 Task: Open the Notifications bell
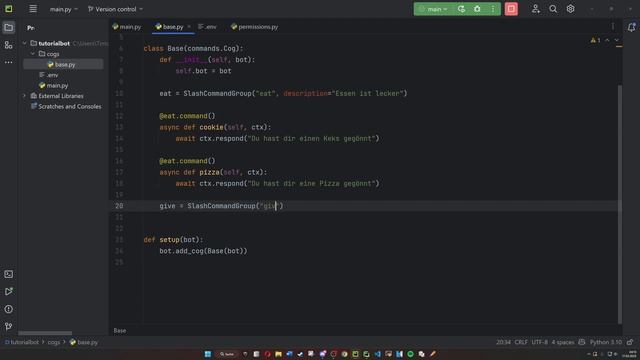[631, 27]
